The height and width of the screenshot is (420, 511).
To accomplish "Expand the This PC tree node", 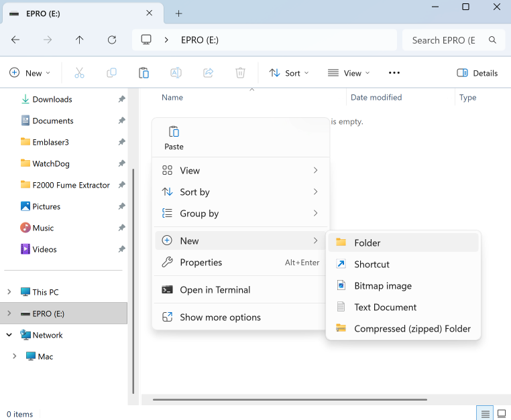I will [9, 292].
